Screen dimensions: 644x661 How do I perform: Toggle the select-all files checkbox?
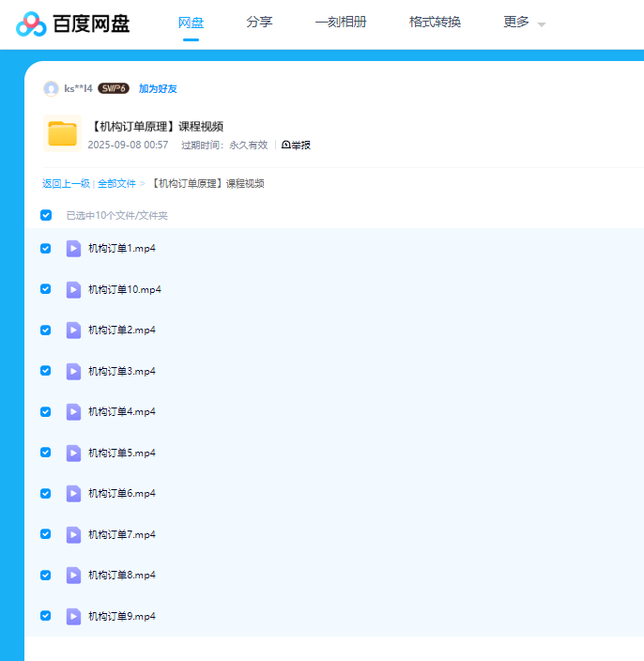[x=46, y=215]
